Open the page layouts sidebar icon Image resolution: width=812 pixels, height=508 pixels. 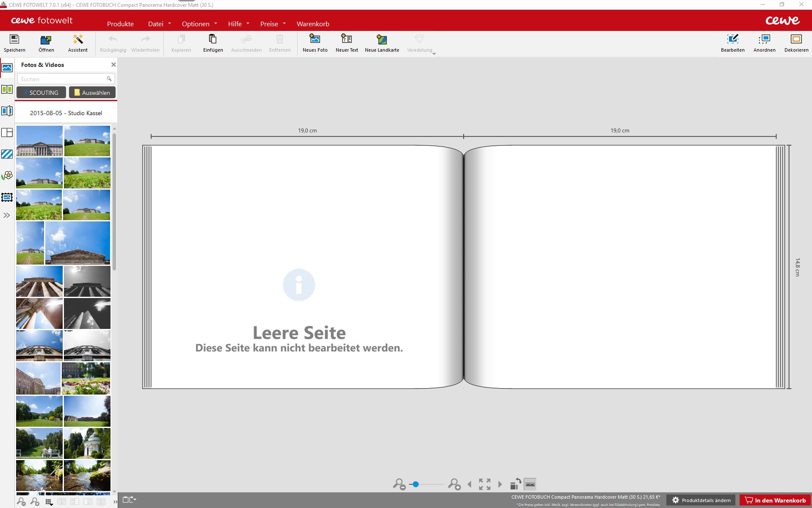point(7,133)
